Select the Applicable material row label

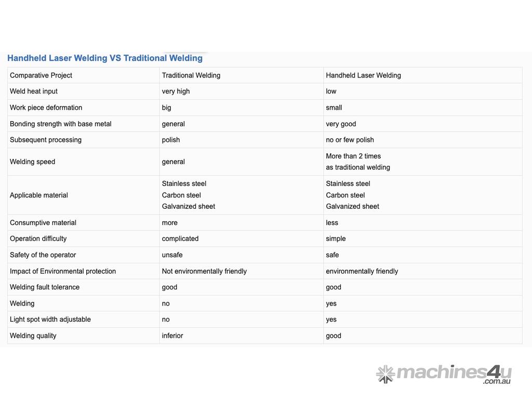[x=39, y=195]
